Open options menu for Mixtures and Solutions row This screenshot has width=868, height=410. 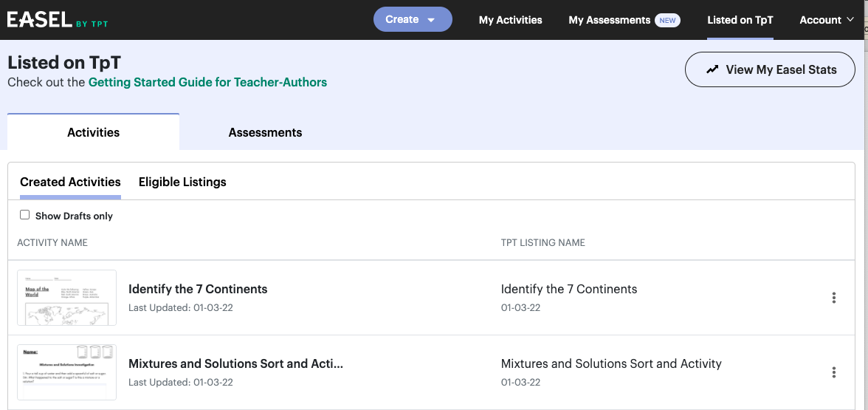(834, 372)
